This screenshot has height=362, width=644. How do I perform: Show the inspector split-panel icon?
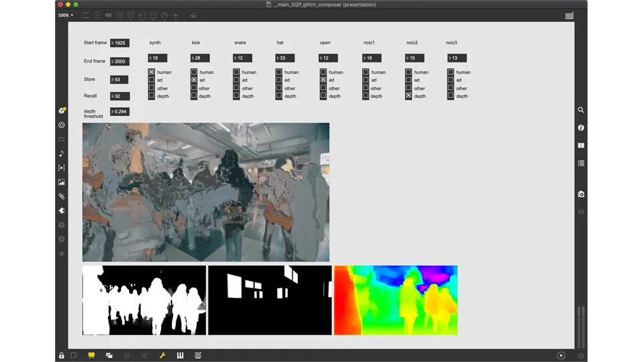pos(581,145)
